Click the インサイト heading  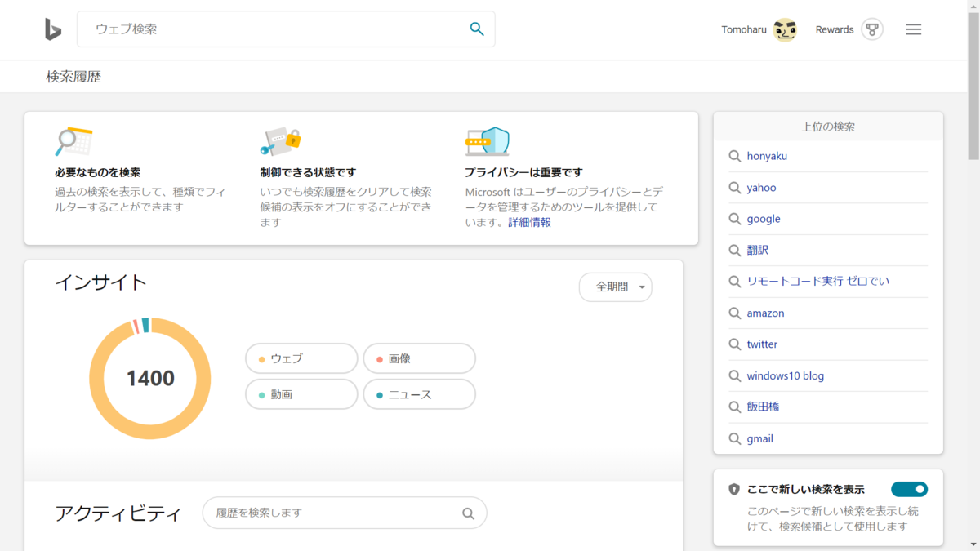click(100, 283)
